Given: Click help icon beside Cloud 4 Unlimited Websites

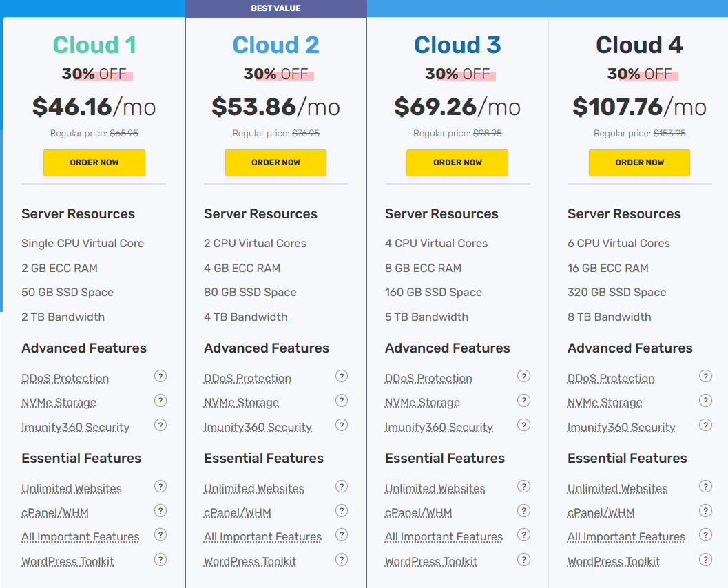Looking at the screenshot, I should click(x=705, y=486).
